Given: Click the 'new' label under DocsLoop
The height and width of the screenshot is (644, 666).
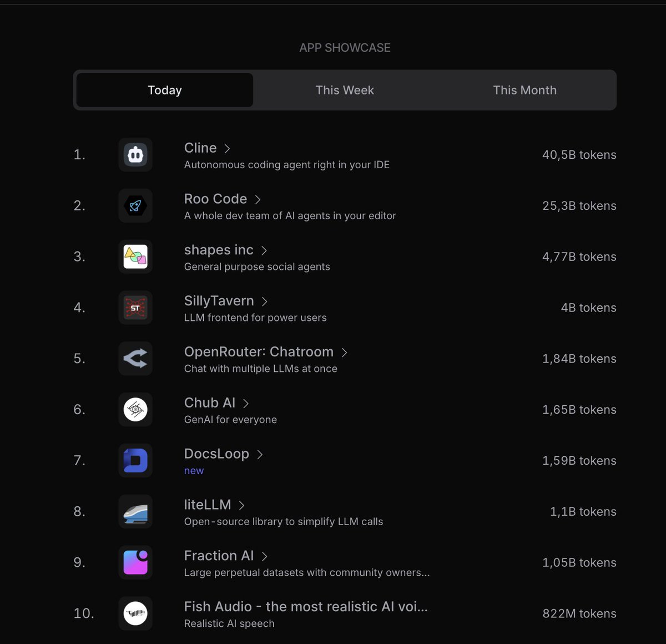Looking at the screenshot, I should (x=194, y=471).
